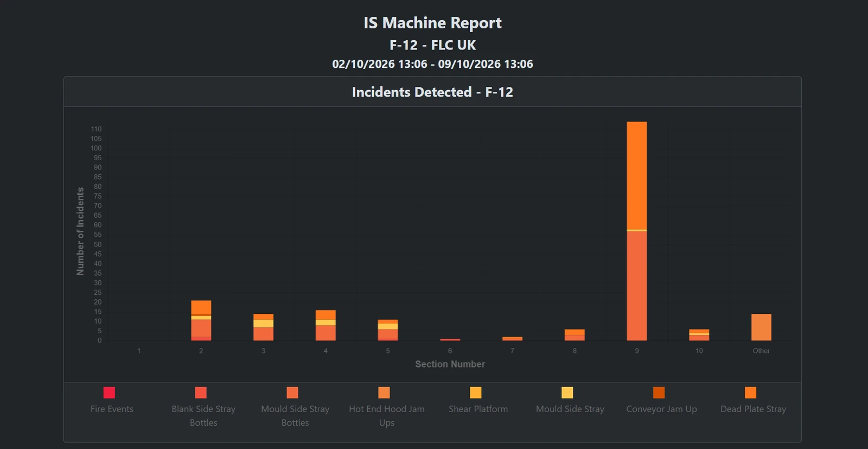Click the Dead Plate Stray legend swatch

click(x=751, y=393)
